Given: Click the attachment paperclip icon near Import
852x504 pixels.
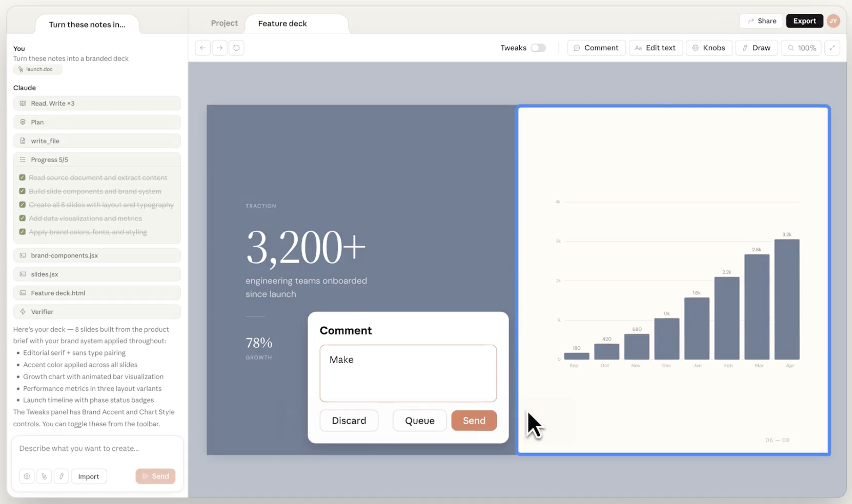Looking at the screenshot, I should coord(44,476).
